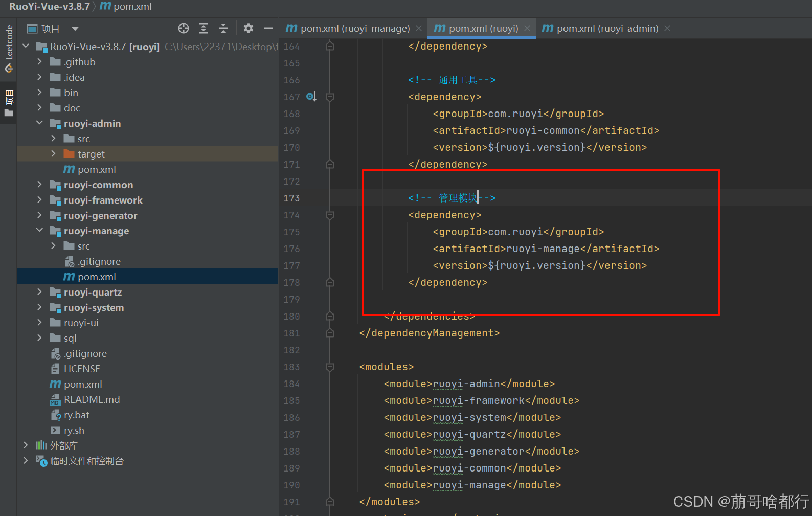Open the README.md file
The height and width of the screenshot is (516, 812).
[92, 399]
